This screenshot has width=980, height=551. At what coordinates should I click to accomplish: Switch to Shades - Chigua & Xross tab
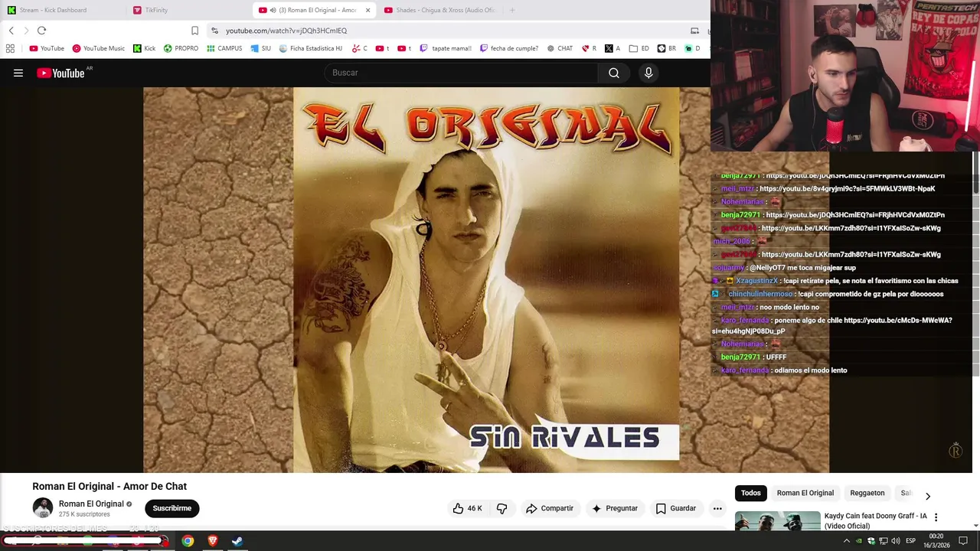click(439, 10)
